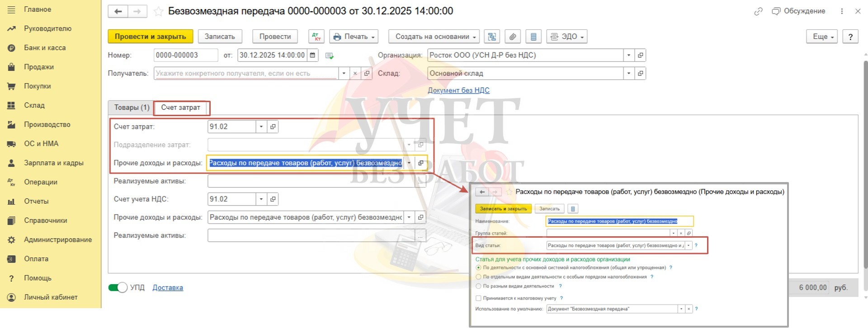Image resolution: width=868 pixels, height=328 pixels.
Task: Select По отдельным видам деятельности radio option
Action: coord(478,277)
